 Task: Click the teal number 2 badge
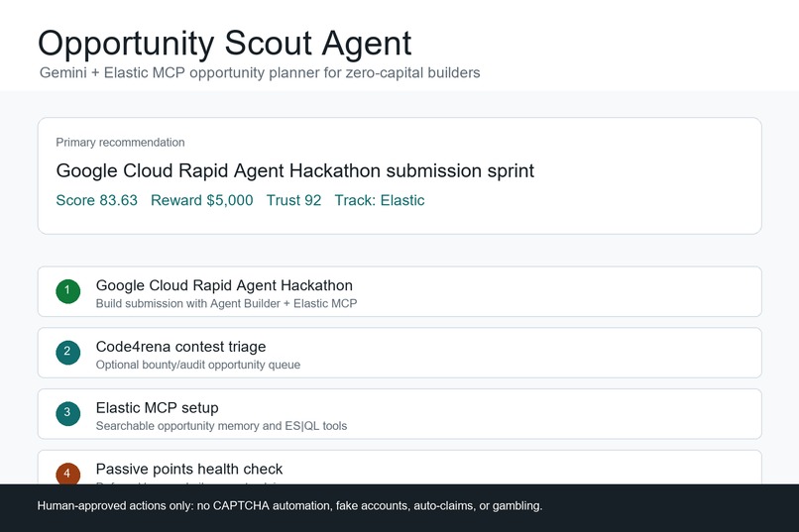(x=67, y=353)
